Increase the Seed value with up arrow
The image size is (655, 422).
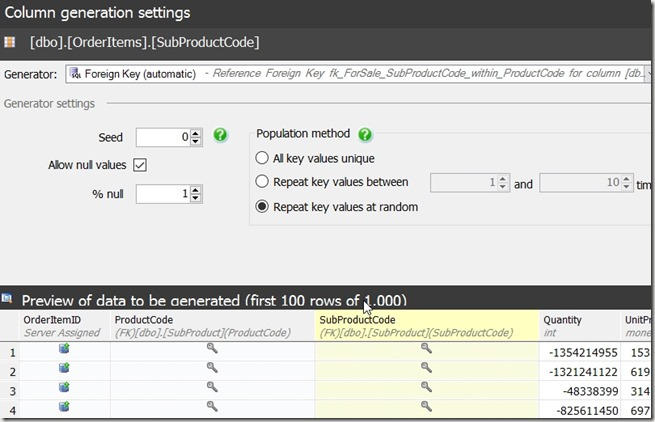coord(196,132)
